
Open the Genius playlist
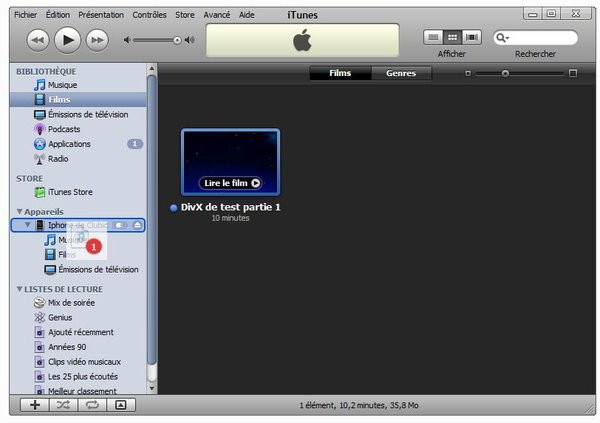pos(78,317)
